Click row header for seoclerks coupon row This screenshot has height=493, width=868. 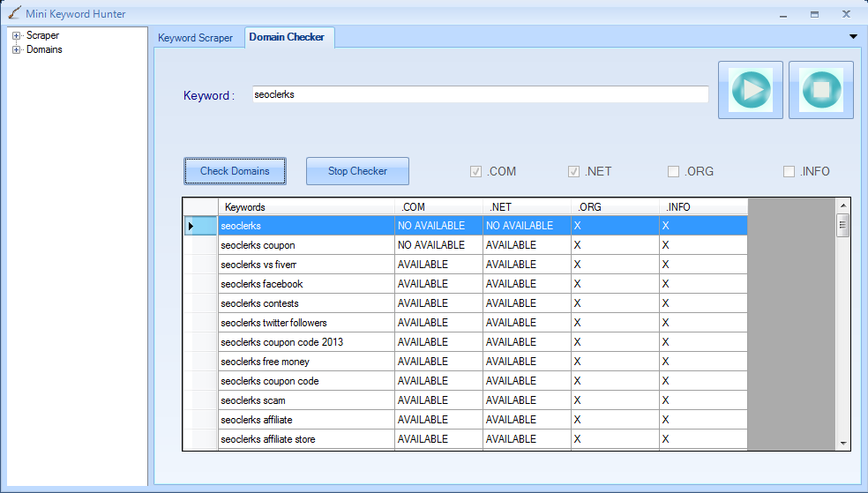point(200,245)
